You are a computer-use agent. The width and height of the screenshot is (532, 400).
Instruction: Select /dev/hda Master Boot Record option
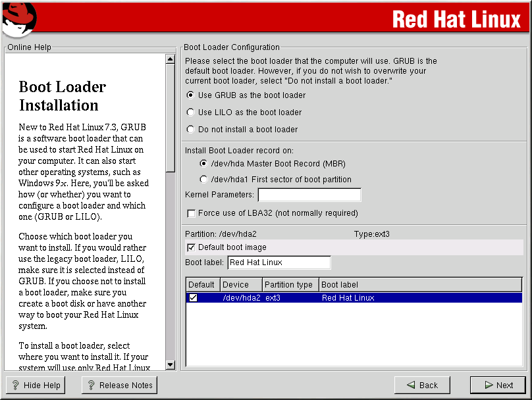(x=203, y=164)
